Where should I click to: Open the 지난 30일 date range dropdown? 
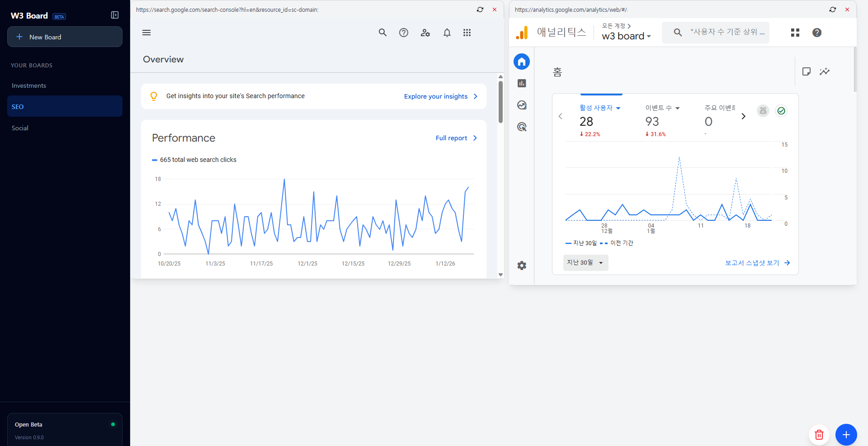tap(585, 263)
